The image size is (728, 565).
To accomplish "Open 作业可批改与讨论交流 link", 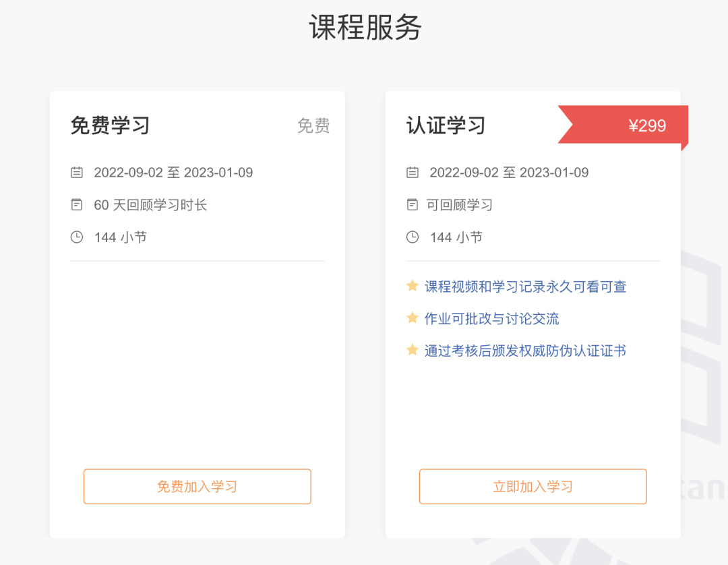I will pyautogui.click(x=491, y=318).
